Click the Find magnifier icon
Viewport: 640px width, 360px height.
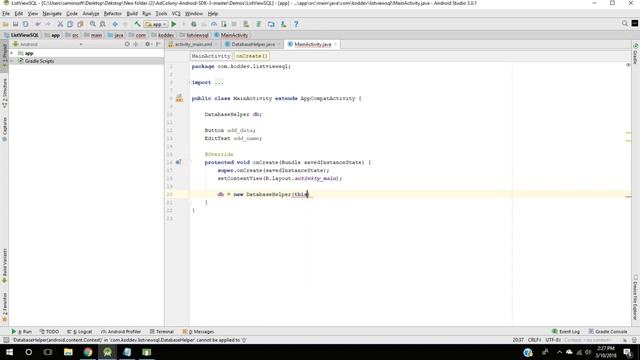coord(93,24)
